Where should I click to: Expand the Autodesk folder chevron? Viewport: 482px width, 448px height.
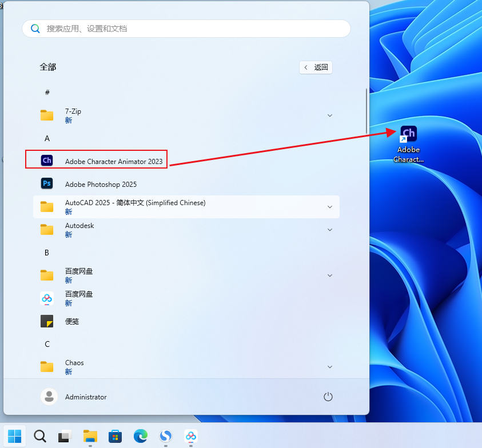click(330, 230)
